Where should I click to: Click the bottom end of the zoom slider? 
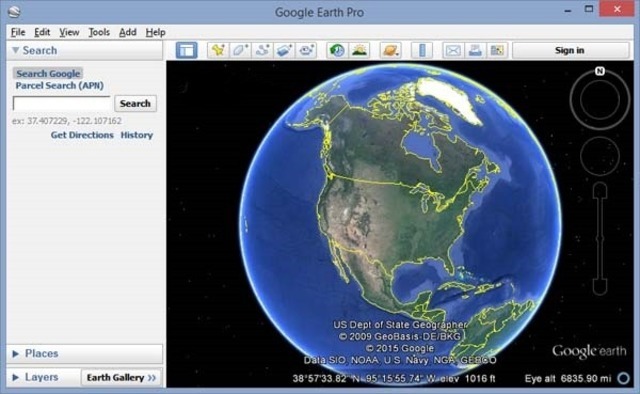coord(600,287)
